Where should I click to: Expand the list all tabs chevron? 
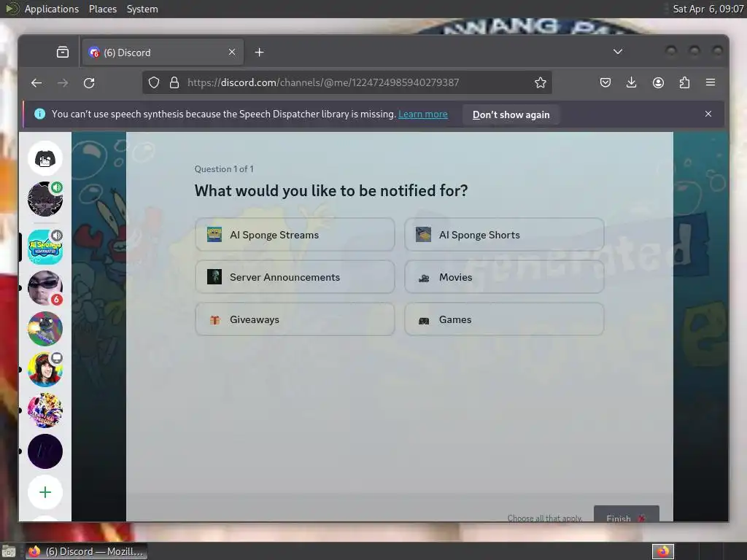pyautogui.click(x=618, y=52)
